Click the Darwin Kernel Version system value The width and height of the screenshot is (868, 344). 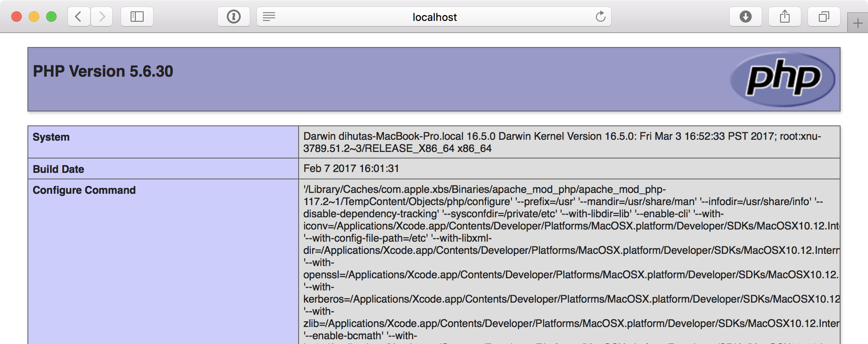562,142
